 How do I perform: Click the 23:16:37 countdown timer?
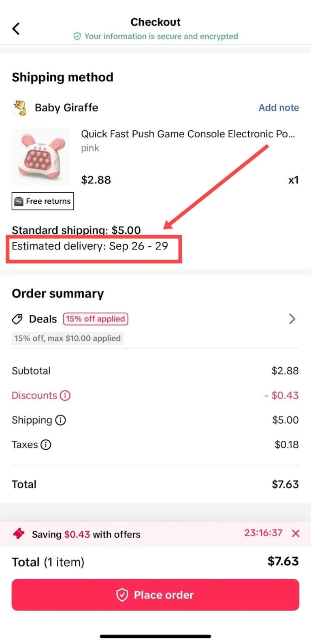(263, 533)
